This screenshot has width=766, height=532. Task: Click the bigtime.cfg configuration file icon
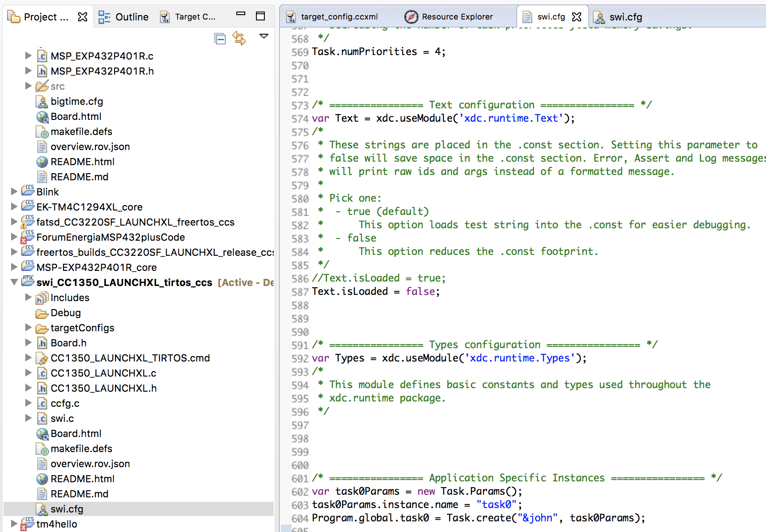click(x=42, y=101)
